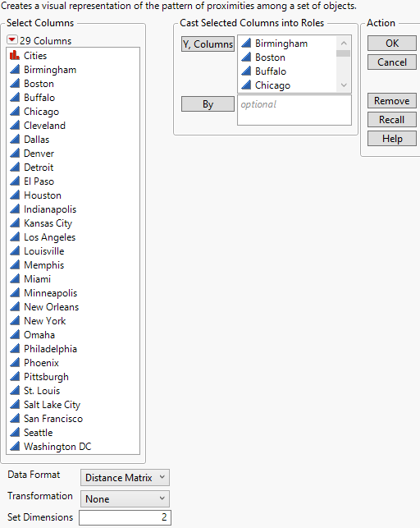Image resolution: width=420 pixels, height=528 pixels.
Task: Click the icon beside Chicago in Y, Columns list
Action: pos(246,85)
